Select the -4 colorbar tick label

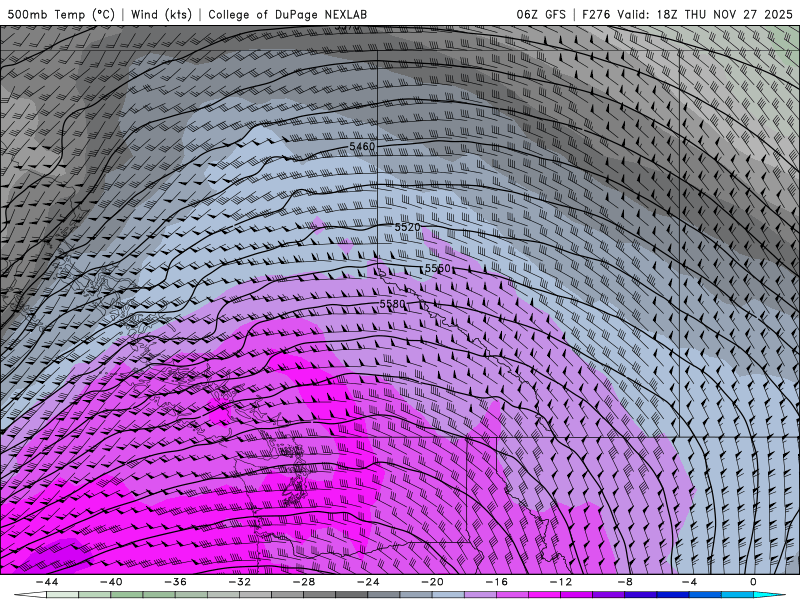tap(690, 582)
